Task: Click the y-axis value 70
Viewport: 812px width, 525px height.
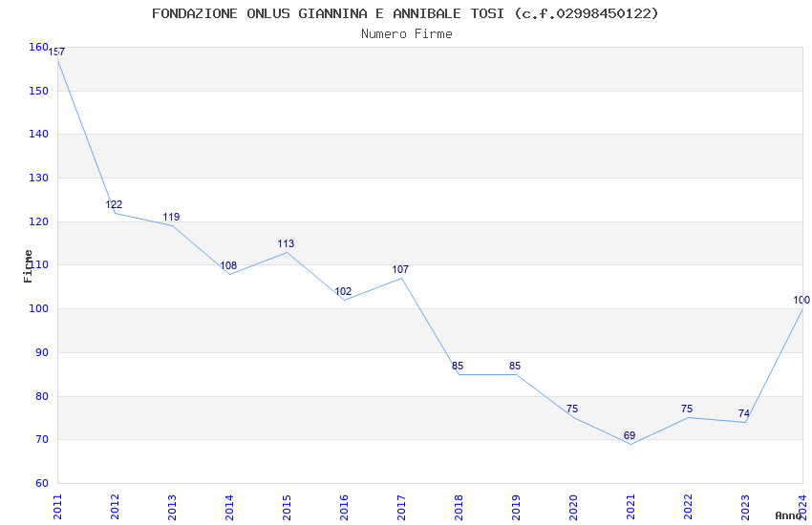Action: pyautogui.click(x=42, y=440)
